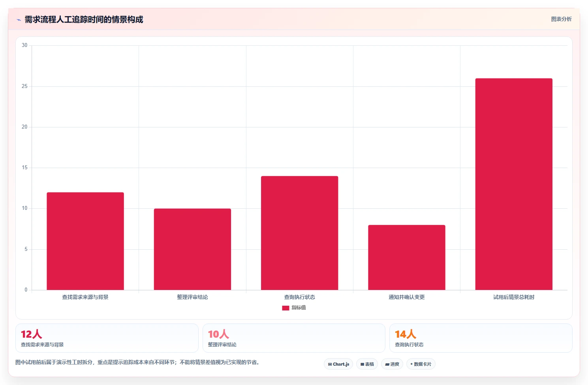This screenshot has height=385, width=588.
Task: Click the 查找需求来源与背景 axis label
Action: (x=85, y=297)
